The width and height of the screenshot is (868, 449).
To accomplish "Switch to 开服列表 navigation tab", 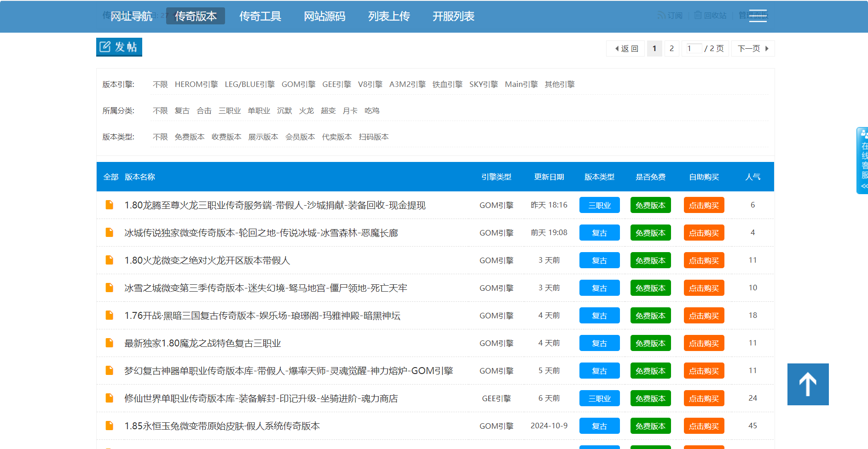I will coord(453,16).
